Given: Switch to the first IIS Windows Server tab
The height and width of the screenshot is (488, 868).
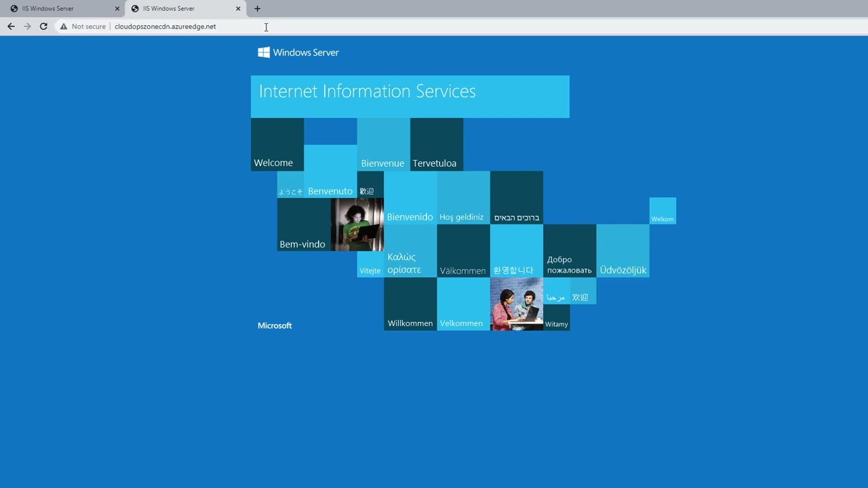Looking at the screenshot, I should (61, 9).
